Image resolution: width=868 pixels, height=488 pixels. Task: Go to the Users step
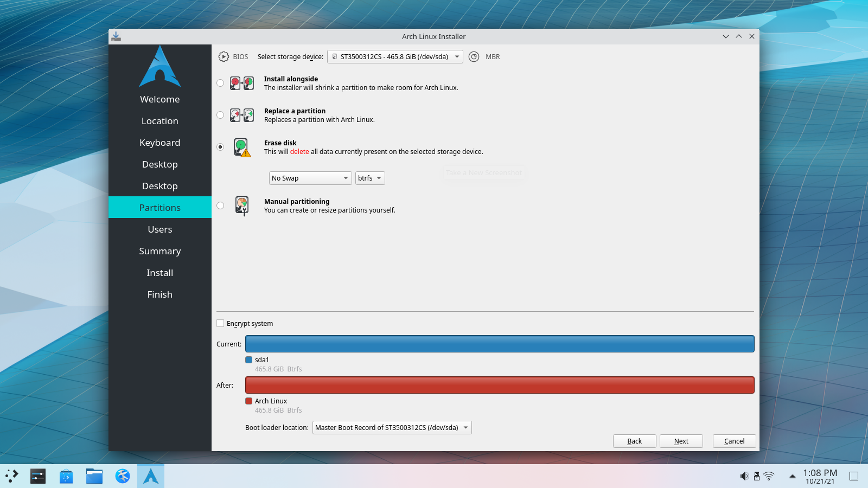pyautogui.click(x=160, y=229)
